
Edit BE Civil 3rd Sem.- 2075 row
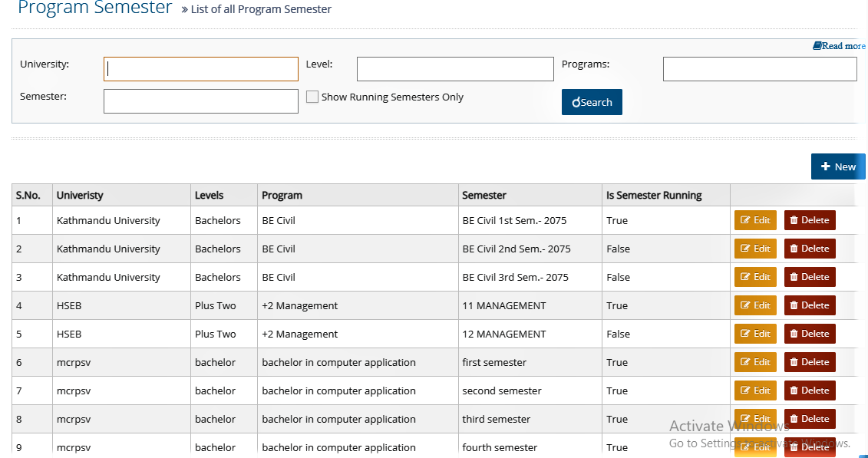(x=755, y=277)
